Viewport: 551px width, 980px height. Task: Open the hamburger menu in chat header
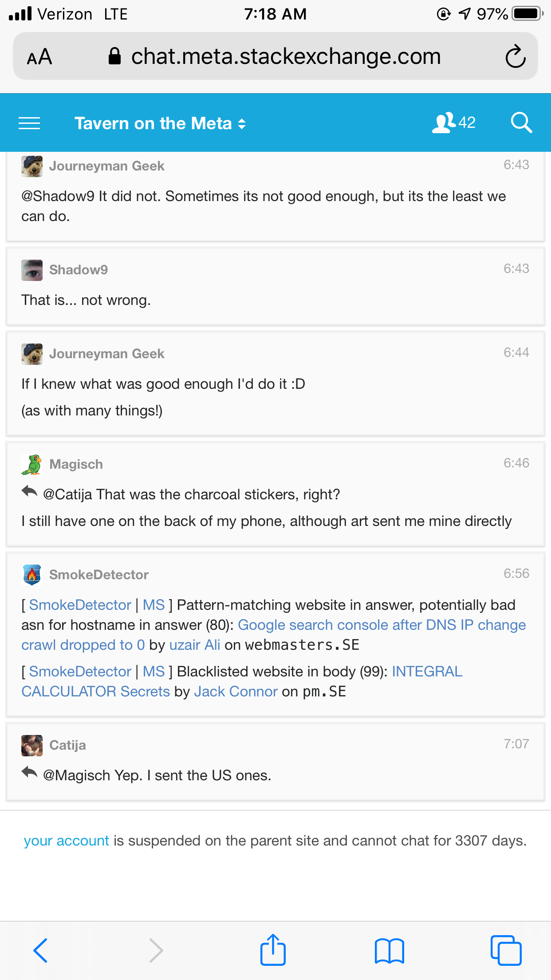point(29,123)
